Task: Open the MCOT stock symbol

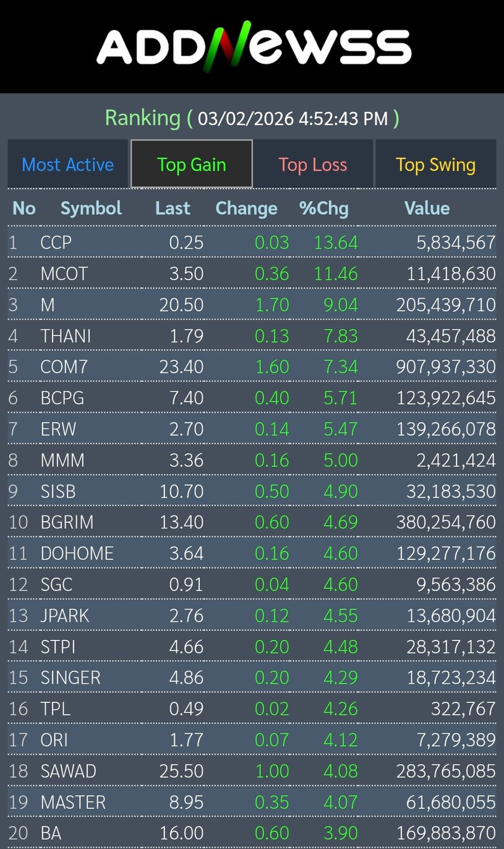Action: tap(64, 274)
